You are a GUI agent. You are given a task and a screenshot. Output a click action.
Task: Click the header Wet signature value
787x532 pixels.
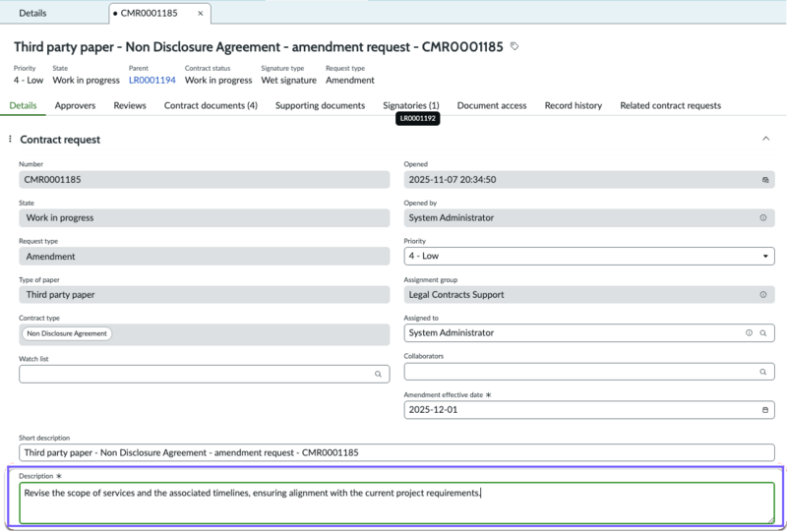pos(288,81)
